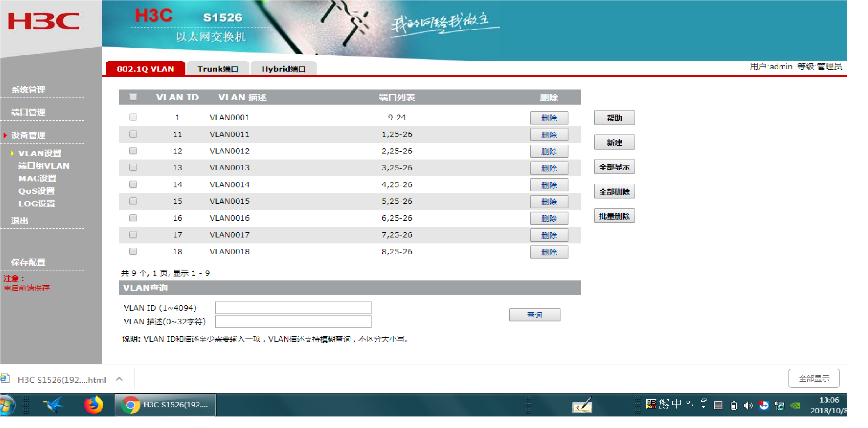This screenshot has width=868, height=428.
Task: Open the NVIDIA tray icon
Action: [795, 405]
